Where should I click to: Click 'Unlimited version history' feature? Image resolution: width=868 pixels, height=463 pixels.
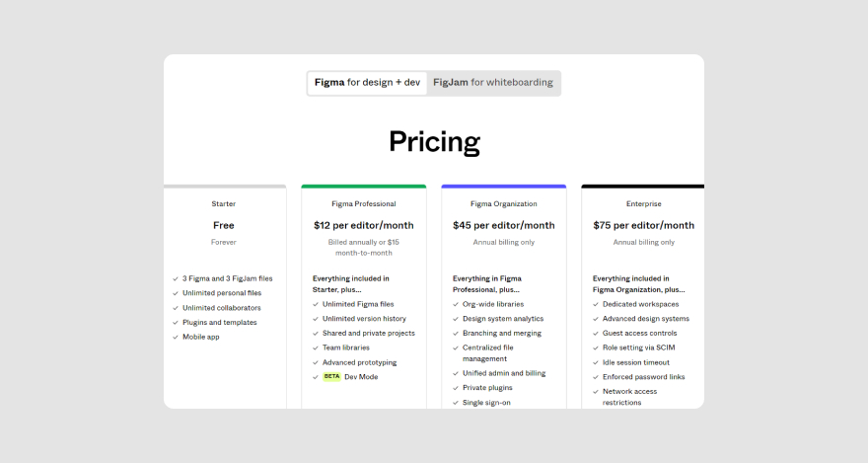(364, 319)
